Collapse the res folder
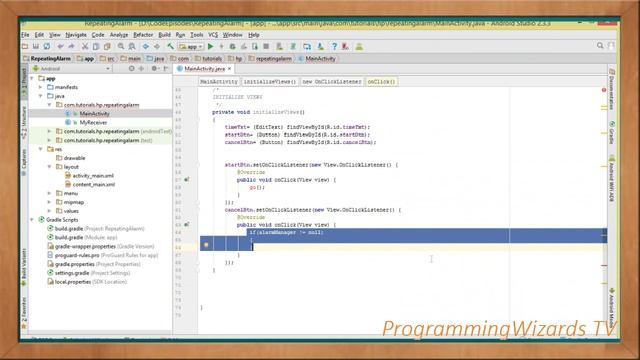Viewport: 640px width, 360px height. (x=41, y=149)
